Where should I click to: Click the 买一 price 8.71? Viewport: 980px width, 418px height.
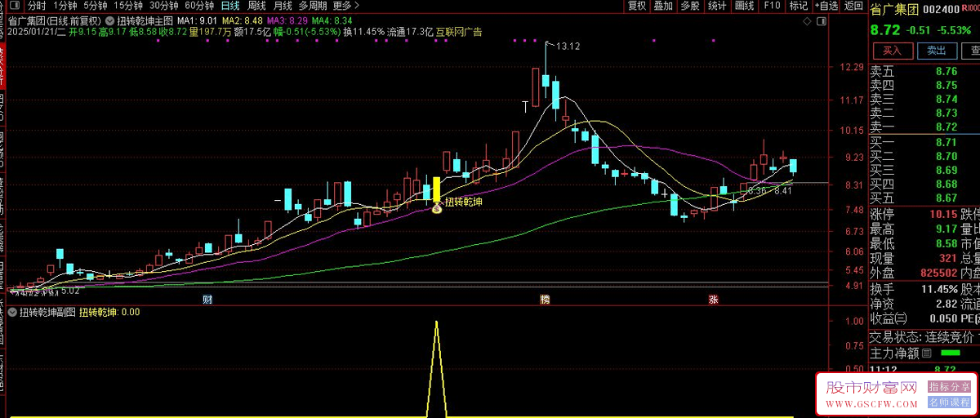coord(947,143)
